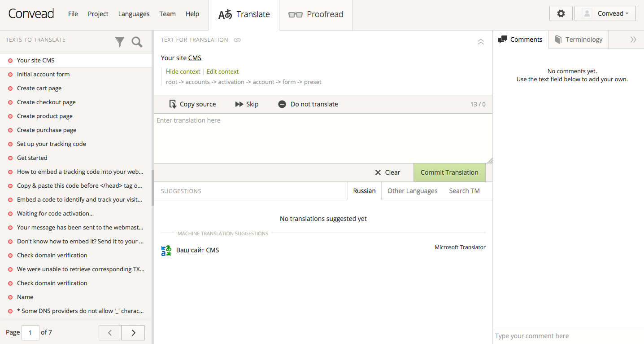Open the settings gear button
This screenshot has height=344, width=644.
point(561,13)
